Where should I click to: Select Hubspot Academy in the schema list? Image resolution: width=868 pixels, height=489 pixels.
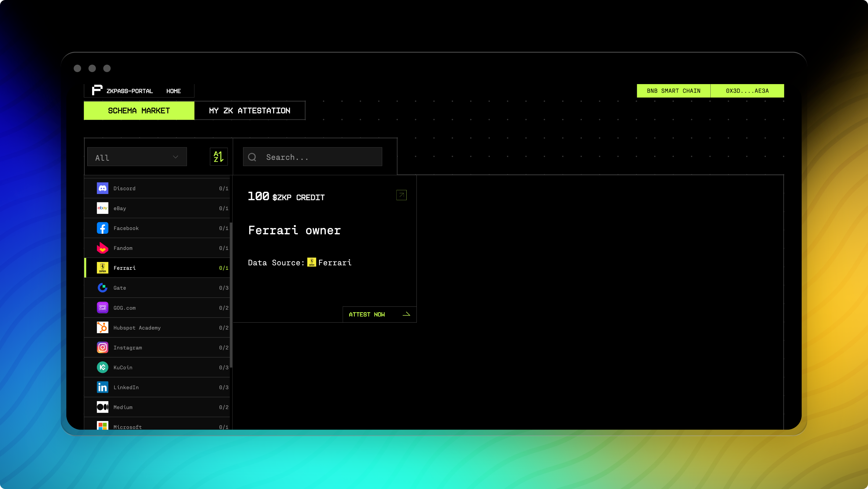(x=157, y=327)
